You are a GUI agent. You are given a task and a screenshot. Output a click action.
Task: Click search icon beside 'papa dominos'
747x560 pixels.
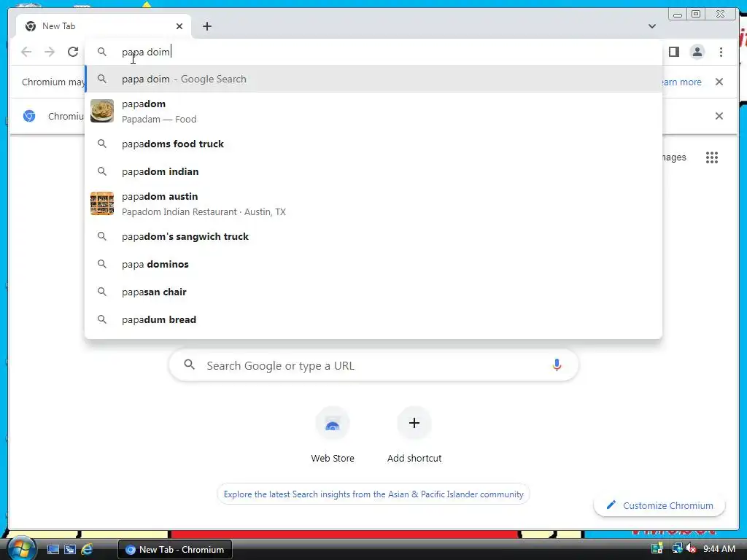point(102,264)
